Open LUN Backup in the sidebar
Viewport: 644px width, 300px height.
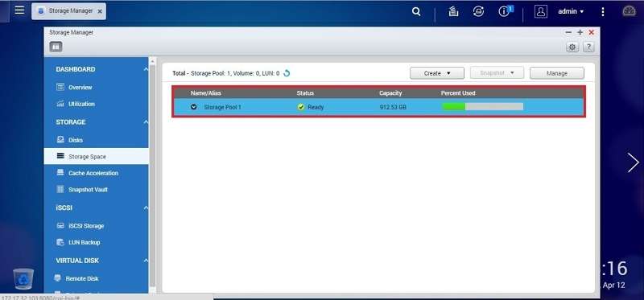coord(85,242)
